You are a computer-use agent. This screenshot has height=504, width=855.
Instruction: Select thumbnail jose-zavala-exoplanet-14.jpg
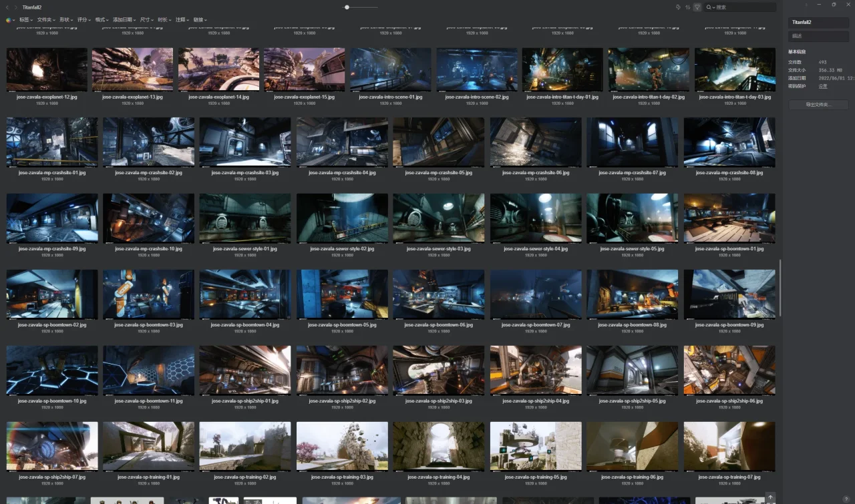click(x=218, y=69)
